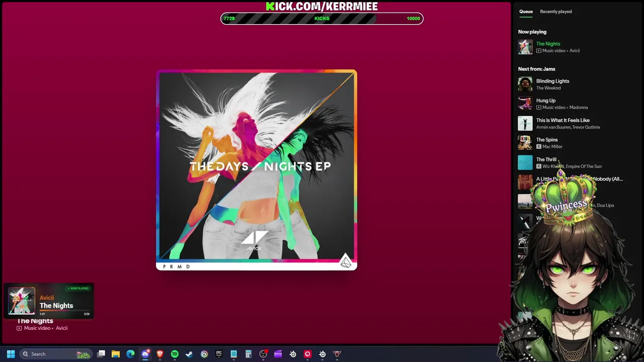Click the This Is What It Feels Like cover
This screenshot has height=362, width=644.
point(525,123)
